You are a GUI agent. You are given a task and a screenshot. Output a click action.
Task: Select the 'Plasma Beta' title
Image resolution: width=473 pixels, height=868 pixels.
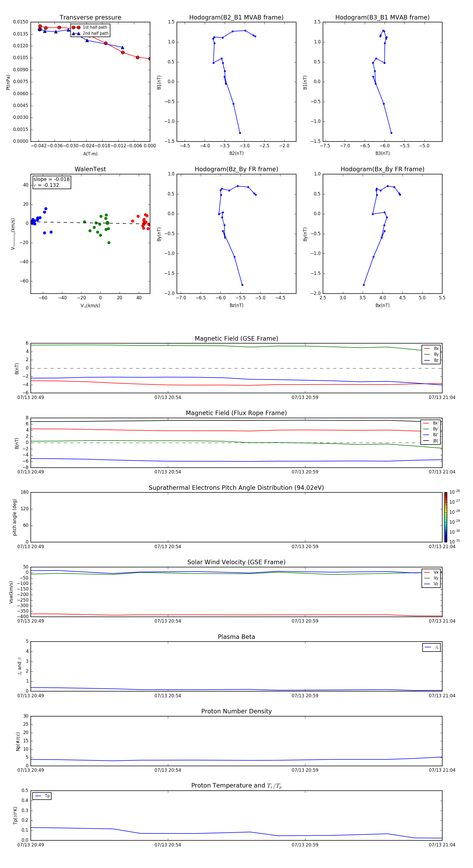[236, 637]
